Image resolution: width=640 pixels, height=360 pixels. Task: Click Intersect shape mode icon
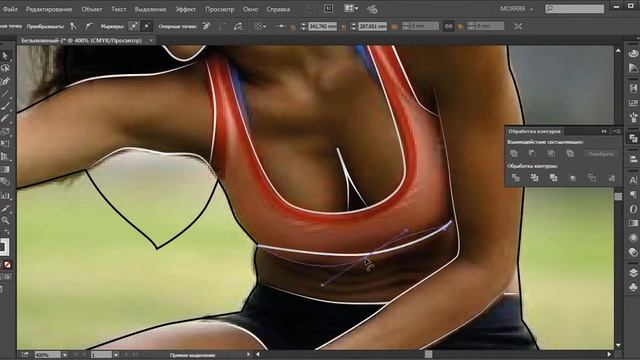pyautogui.click(x=551, y=153)
